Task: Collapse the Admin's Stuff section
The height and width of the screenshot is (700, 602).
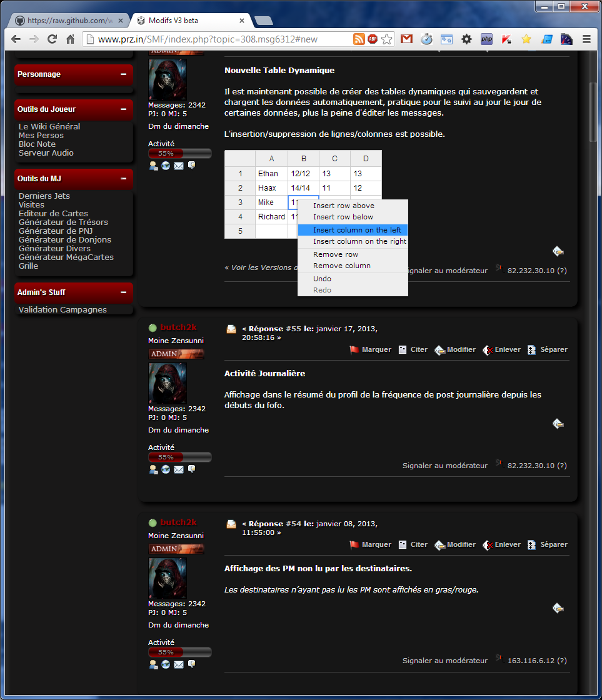Action: click(124, 292)
